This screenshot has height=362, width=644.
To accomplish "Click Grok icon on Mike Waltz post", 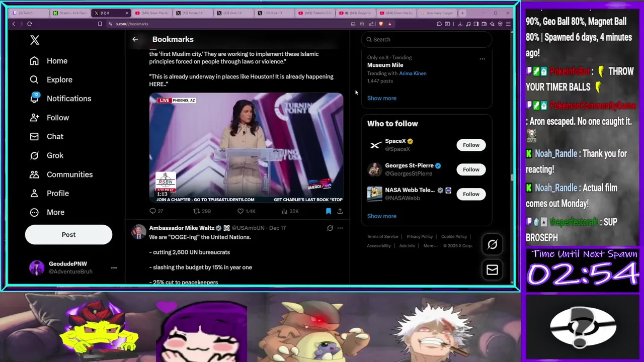I will pyautogui.click(x=330, y=228).
